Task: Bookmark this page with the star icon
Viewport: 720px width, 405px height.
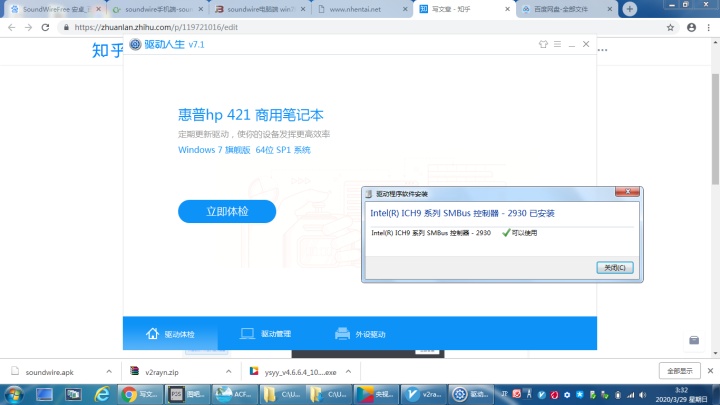Action: click(x=670, y=28)
